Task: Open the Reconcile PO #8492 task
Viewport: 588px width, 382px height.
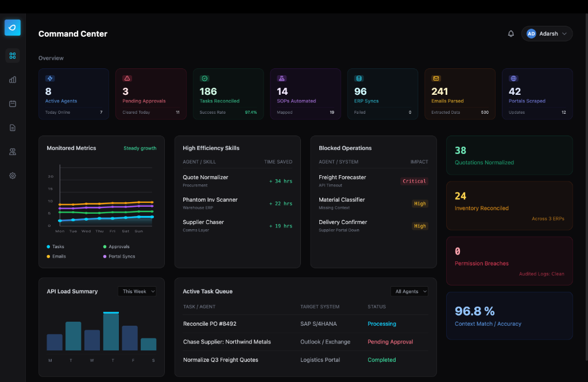Action: [305, 323]
